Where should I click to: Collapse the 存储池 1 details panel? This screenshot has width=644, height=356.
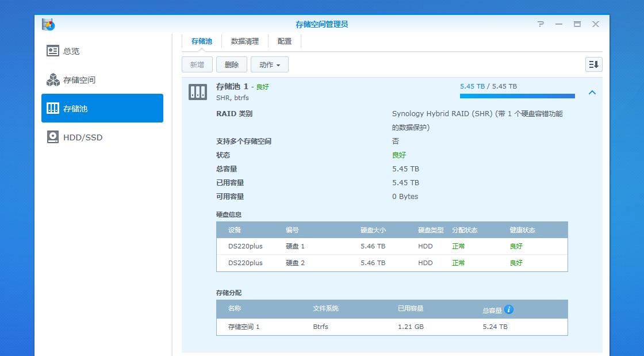pyautogui.click(x=592, y=92)
